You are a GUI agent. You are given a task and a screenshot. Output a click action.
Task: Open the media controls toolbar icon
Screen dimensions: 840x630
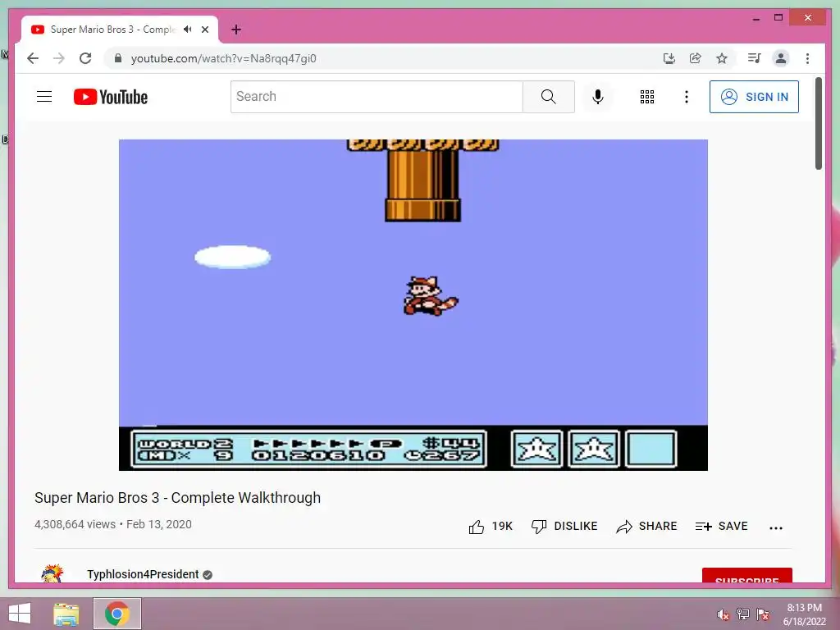[x=755, y=58]
